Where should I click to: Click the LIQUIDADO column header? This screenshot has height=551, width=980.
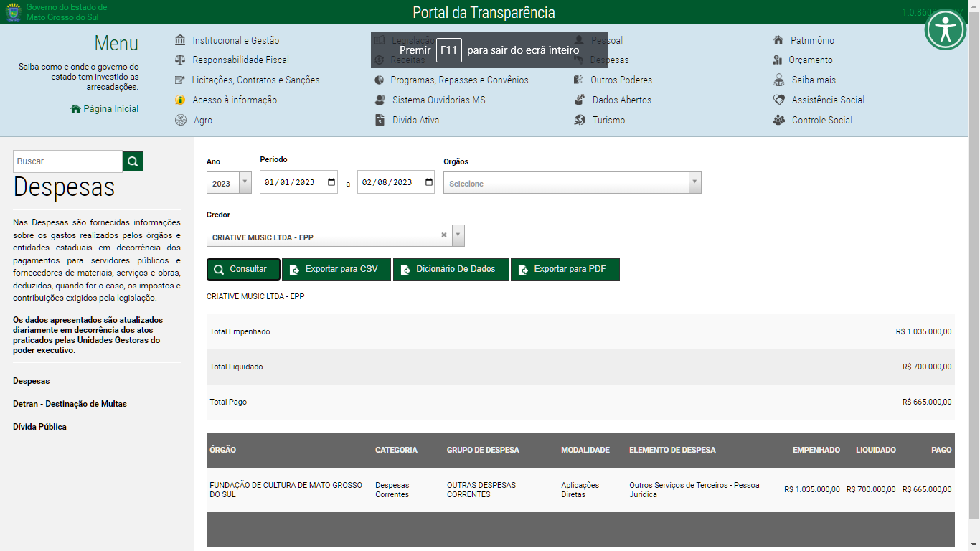(876, 450)
